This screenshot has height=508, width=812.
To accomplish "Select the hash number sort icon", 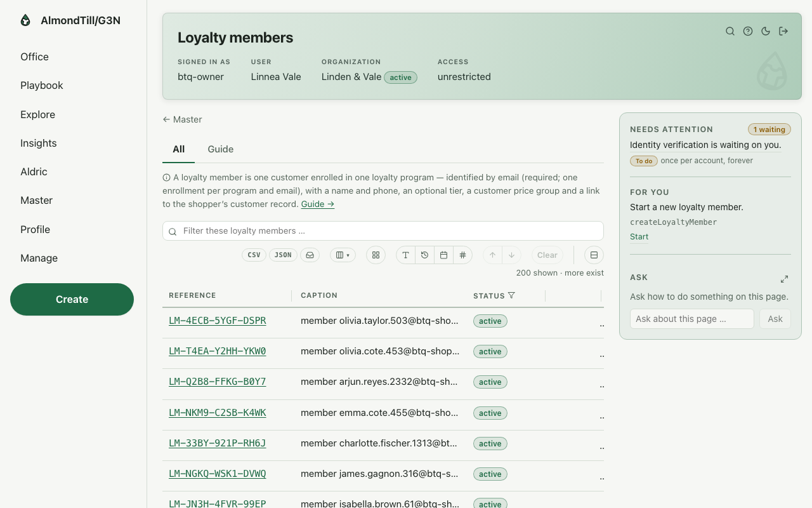I will pyautogui.click(x=463, y=255).
